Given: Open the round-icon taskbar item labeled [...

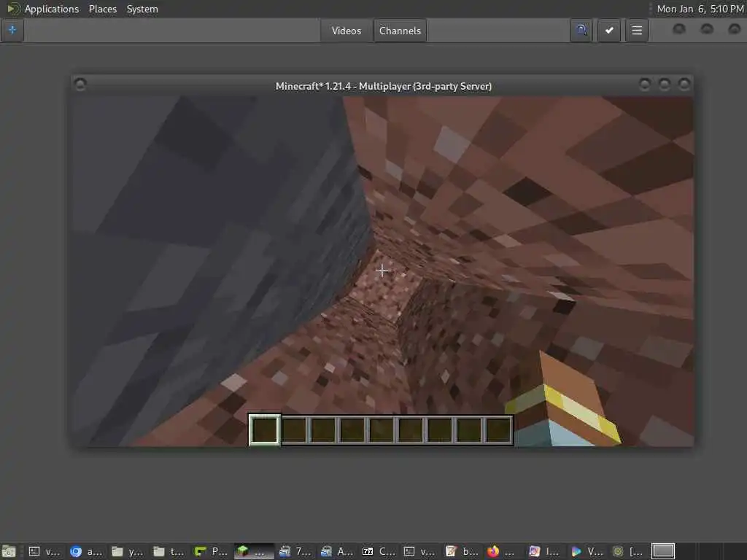Looking at the screenshot, I should [x=628, y=551].
